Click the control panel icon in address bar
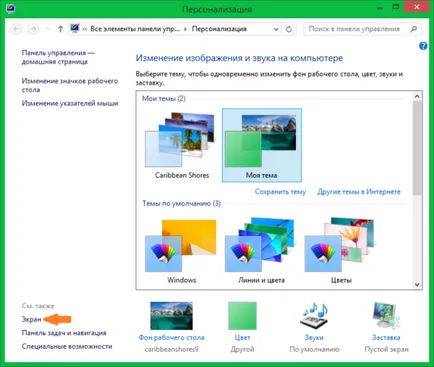The height and width of the screenshot is (367, 434). coord(75,29)
